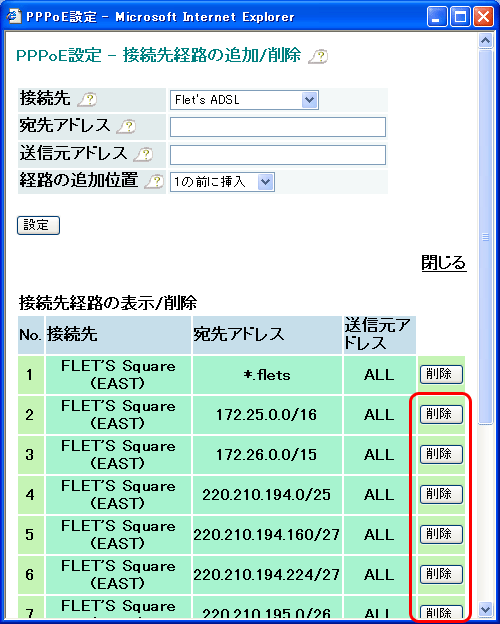500x624 pixels.
Task: Click into the 宛先アドレス text field
Action: click(278, 127)
